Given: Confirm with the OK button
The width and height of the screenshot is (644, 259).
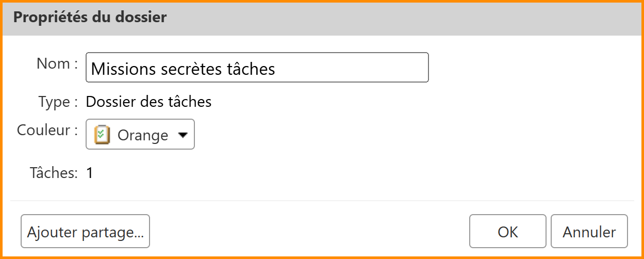Looking at the screenshot, I should [x=507, y=232].
